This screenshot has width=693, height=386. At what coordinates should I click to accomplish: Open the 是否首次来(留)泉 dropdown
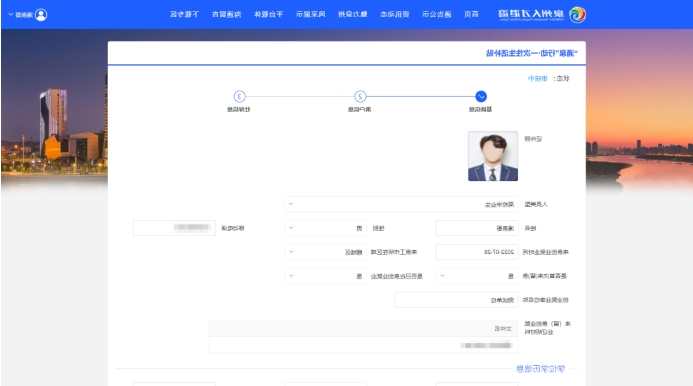point(477,276)
